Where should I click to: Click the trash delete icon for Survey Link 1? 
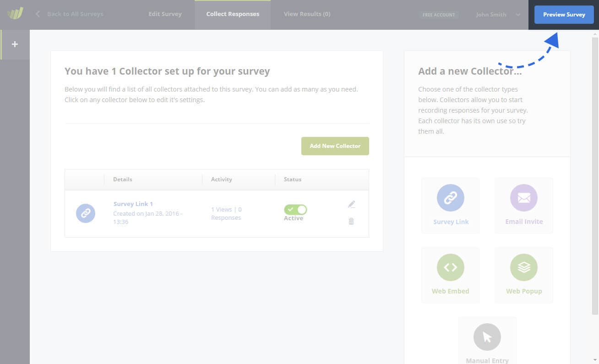point(351,221)
